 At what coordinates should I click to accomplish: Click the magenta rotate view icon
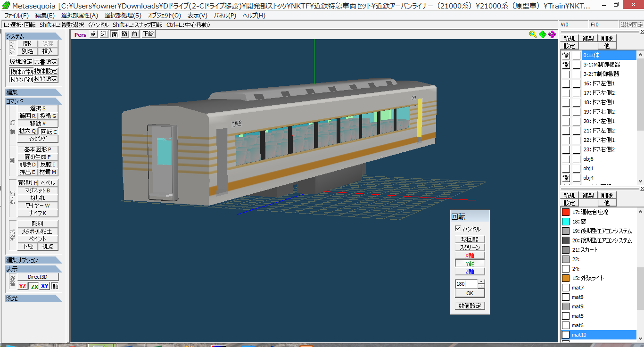coord(552,34)
